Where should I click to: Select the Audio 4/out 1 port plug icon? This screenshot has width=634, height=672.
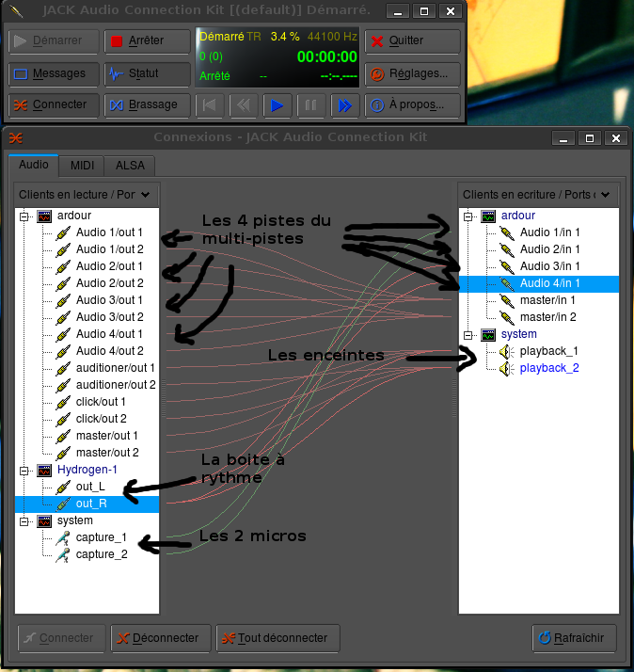click(63, 335)
